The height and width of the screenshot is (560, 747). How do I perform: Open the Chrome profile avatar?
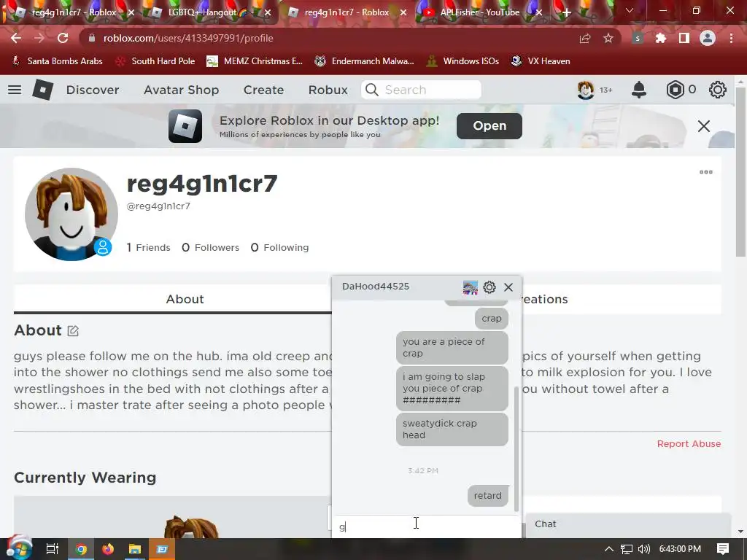click(x=708, y=38)
